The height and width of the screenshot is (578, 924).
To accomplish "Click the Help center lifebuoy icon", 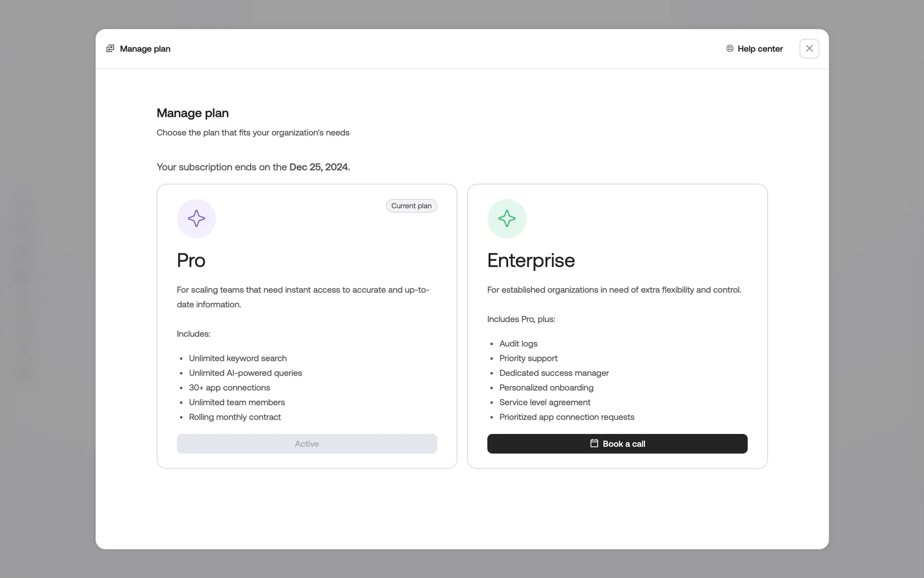I will [730, 49].
